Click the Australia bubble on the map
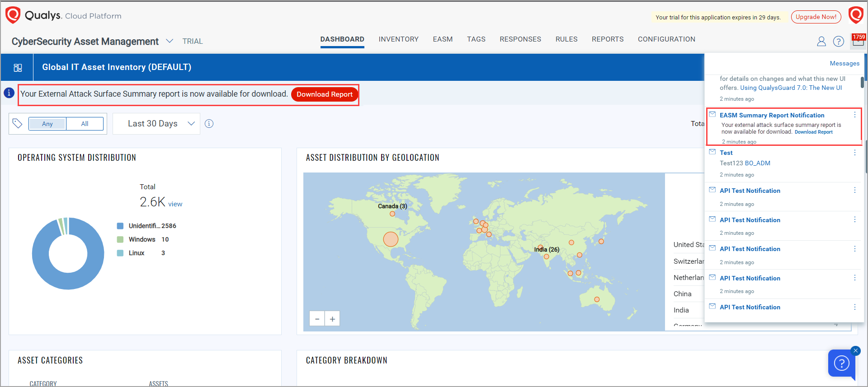868x387 pixels. coord(597,299)
